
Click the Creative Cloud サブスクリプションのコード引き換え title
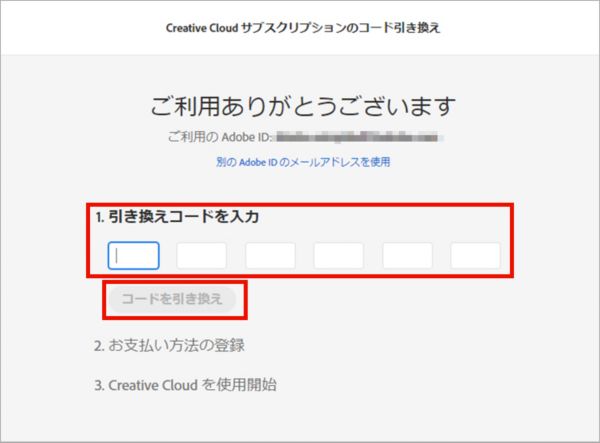pos(303,28)
